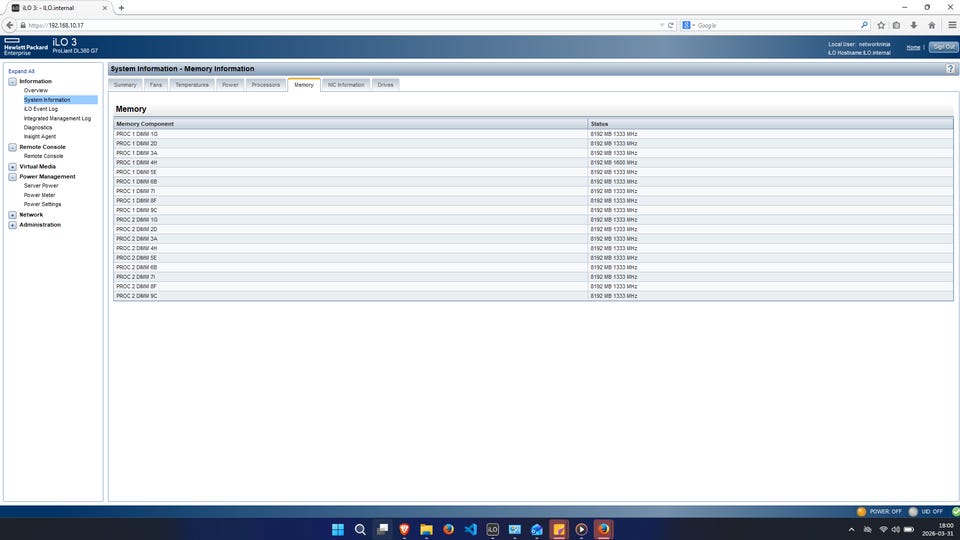Switch to the Drives tab
Screen dimensions: 960x540
tap(386, 84)
